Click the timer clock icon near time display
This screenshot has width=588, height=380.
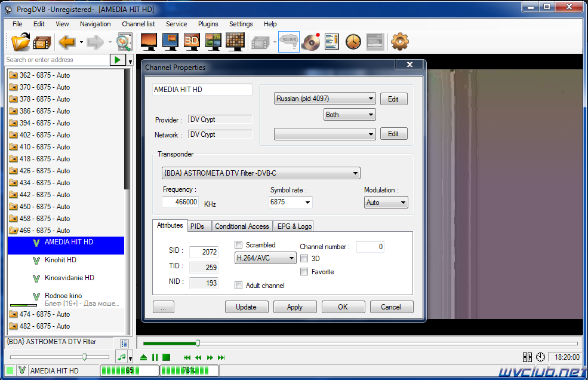tap(540, 357)
